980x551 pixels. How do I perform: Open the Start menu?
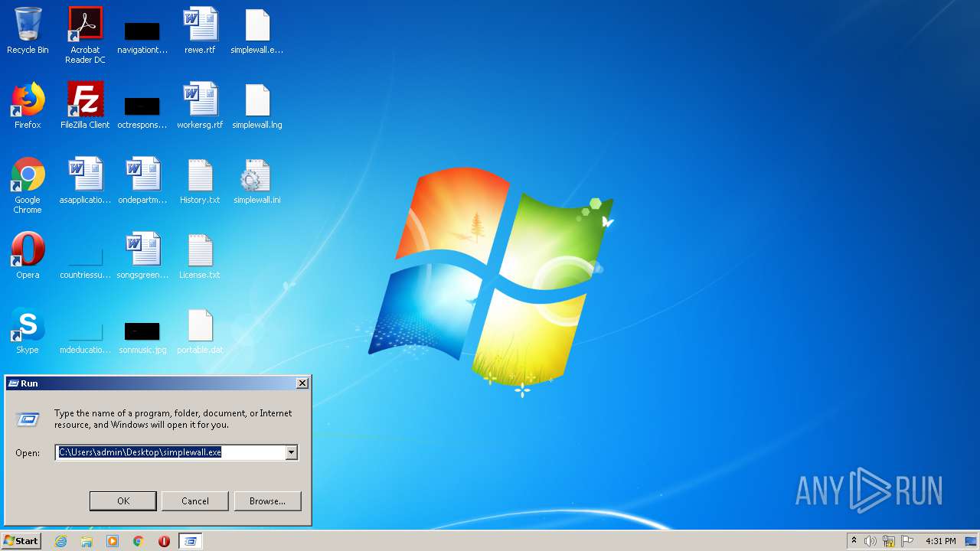tap(21, 541)
